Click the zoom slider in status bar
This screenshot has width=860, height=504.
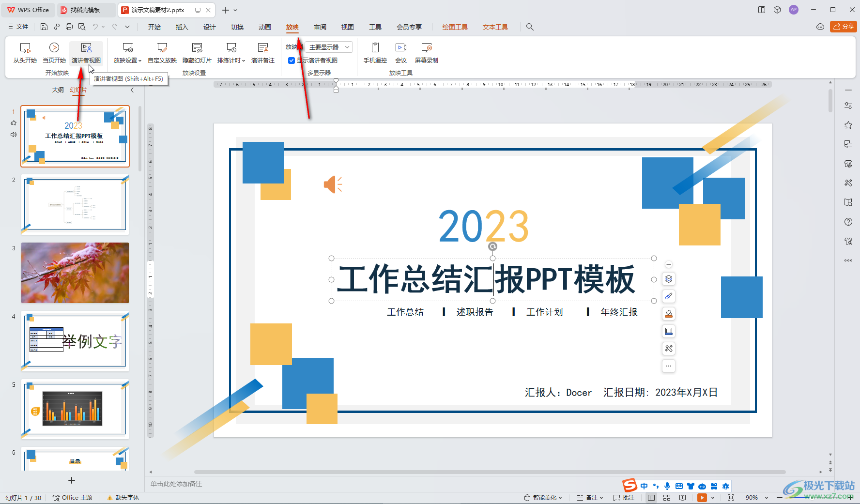coord(814,498)
